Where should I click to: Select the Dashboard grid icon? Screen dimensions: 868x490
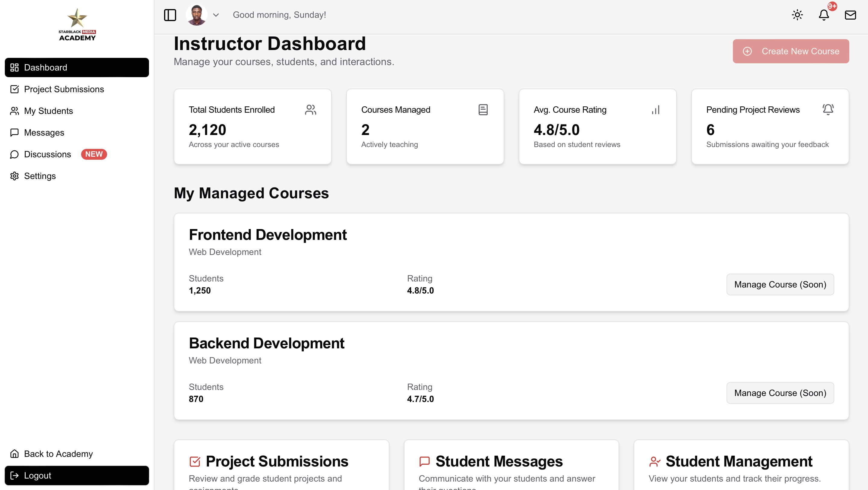tap(14, 68)
